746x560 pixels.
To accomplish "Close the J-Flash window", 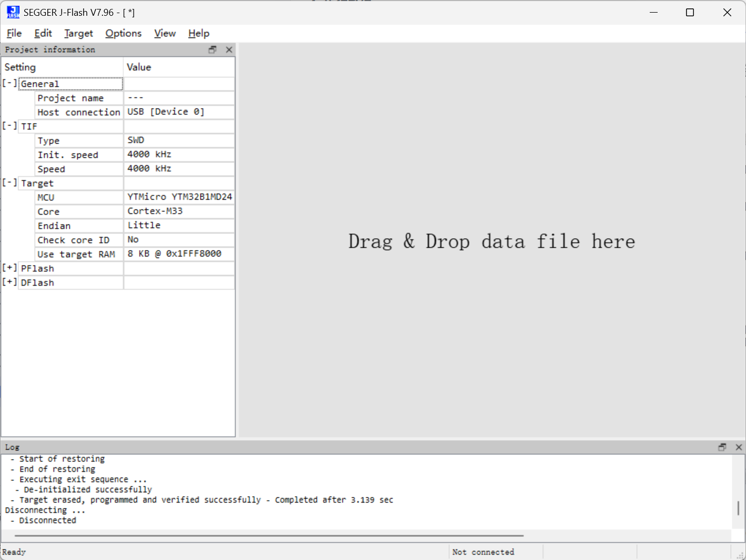I will [727, 12].
